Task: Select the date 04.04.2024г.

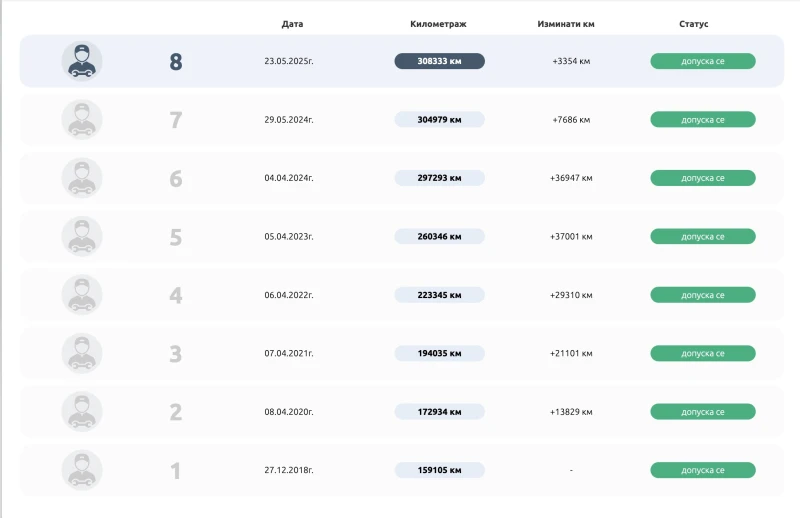Action: [x=289, y=178]
